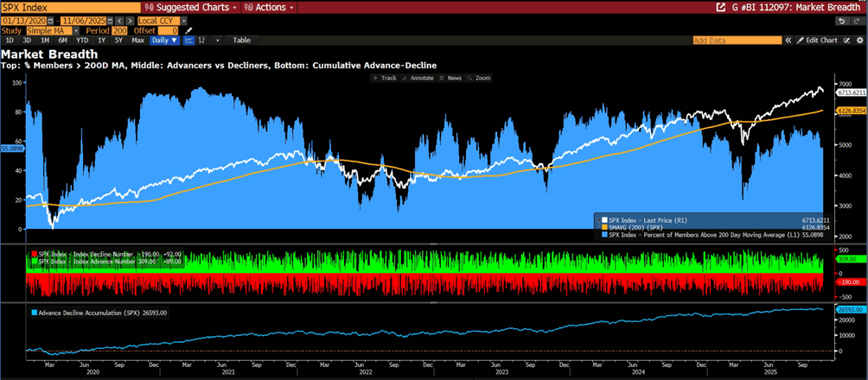Open the Daily periodicity dropdown

point(164,41)
